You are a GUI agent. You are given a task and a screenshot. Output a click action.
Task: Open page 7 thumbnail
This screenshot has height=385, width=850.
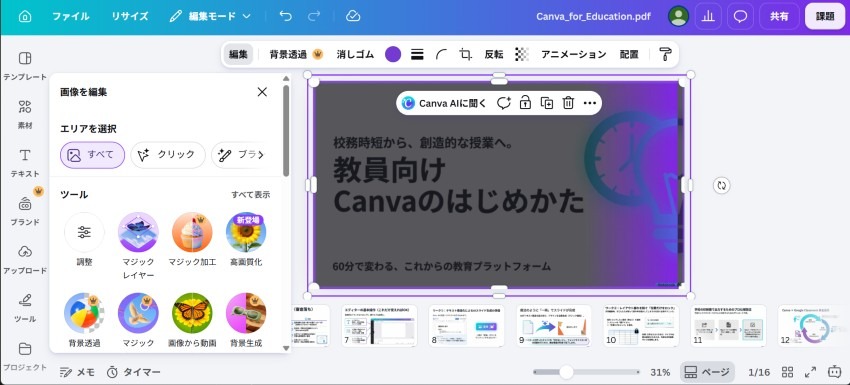click(379, 325)
